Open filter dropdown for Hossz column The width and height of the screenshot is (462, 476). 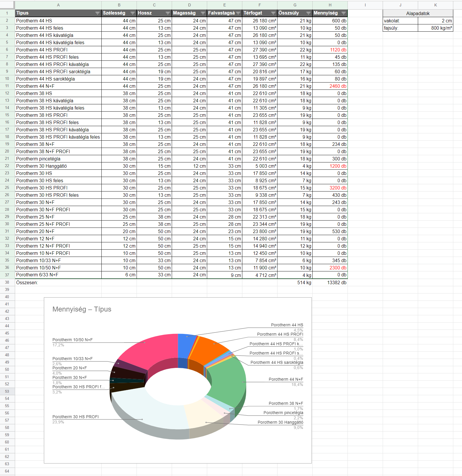168,13
